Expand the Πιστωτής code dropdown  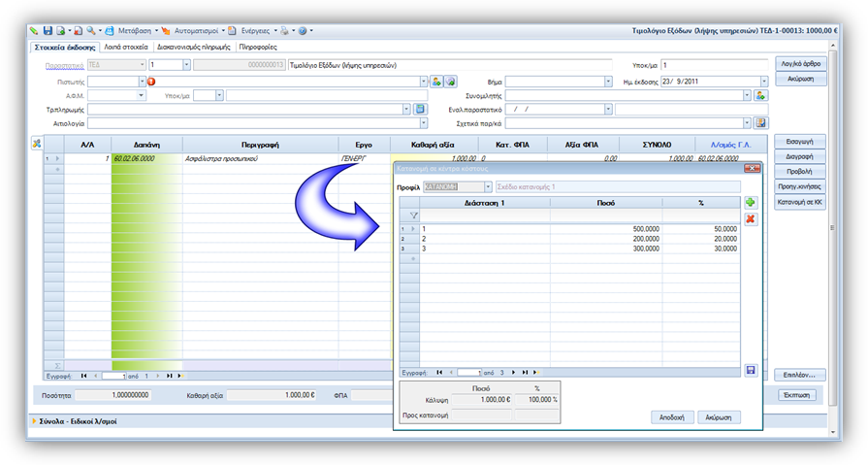(142, 82)
